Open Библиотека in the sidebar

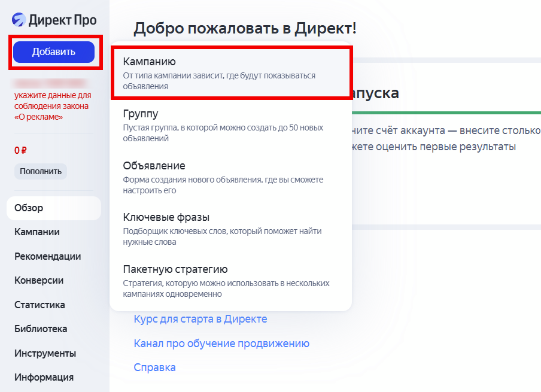[x=41, y=329]
